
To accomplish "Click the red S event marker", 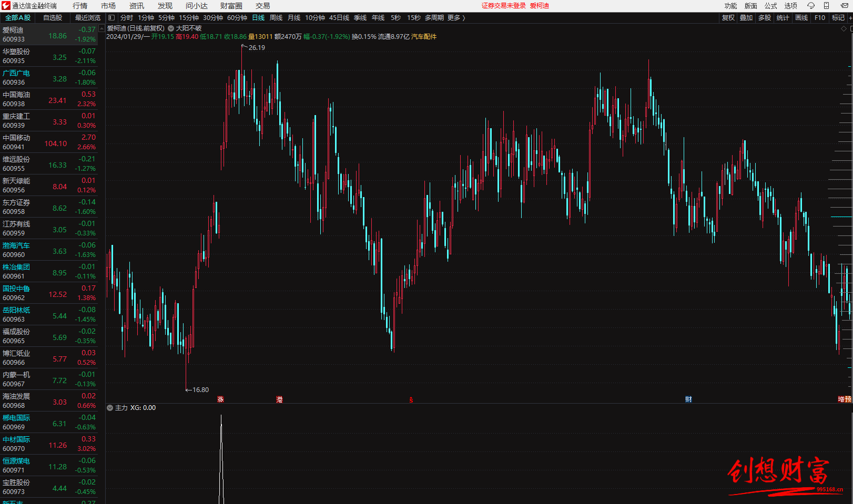I will point(411,400).
